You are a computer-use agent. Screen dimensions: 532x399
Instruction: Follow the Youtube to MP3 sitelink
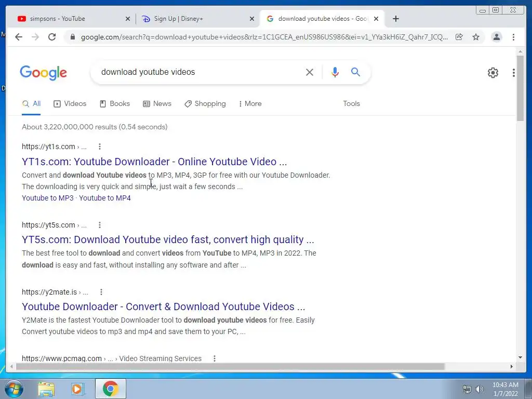click(x=47, y=198)
